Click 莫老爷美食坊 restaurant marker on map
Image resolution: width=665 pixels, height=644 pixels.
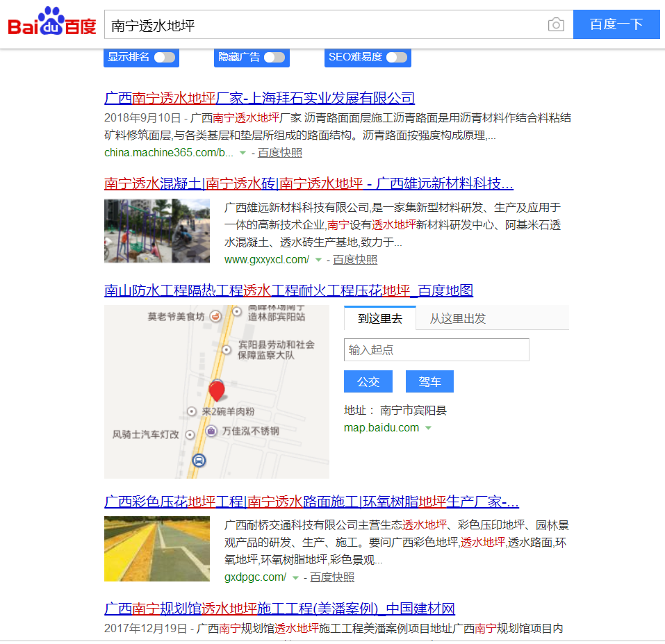click(216, 316)
